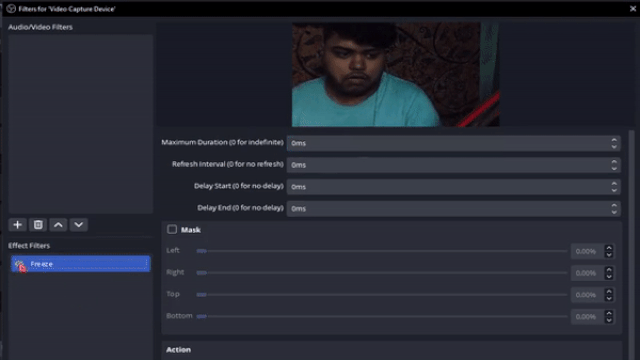Decrease Delay End spinner value
Image resolution: width=640 pixels, height=360 pixels.
tap(614, 212)
